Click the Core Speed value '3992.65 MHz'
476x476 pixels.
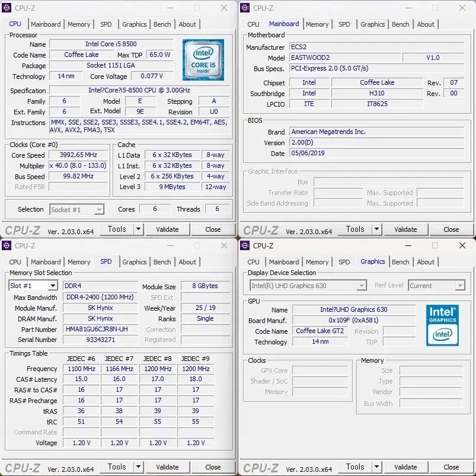[78, 155]
